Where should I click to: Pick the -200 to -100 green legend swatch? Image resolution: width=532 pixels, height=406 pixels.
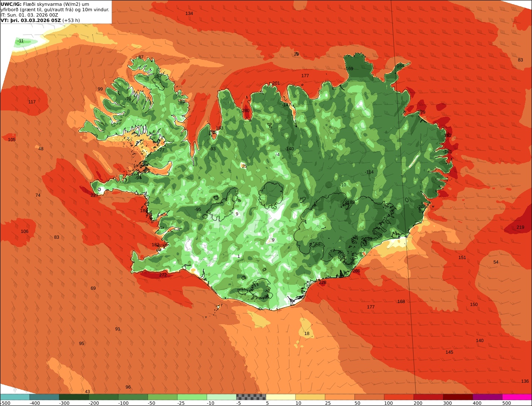(x=103, y=397)
